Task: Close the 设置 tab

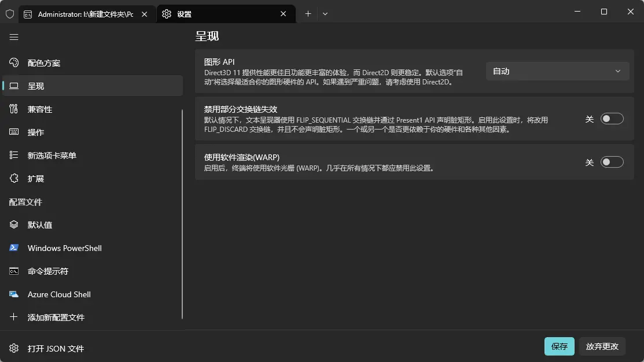Action: click(284, 14)
